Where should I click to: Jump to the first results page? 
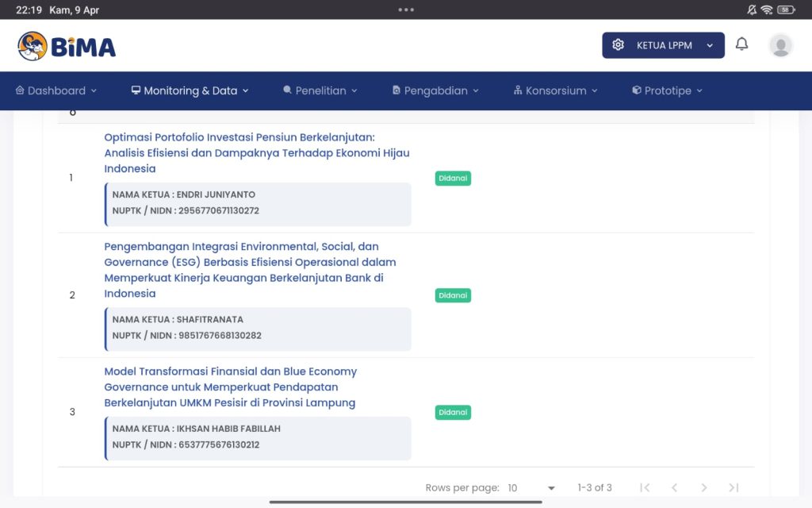[645, 487]
